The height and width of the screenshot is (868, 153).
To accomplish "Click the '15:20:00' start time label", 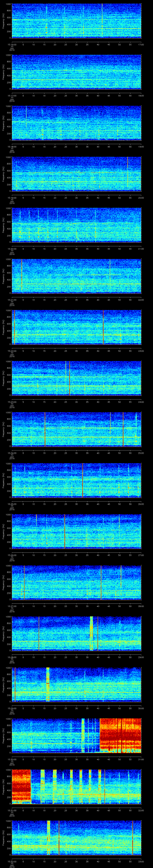I will point(12,249).
